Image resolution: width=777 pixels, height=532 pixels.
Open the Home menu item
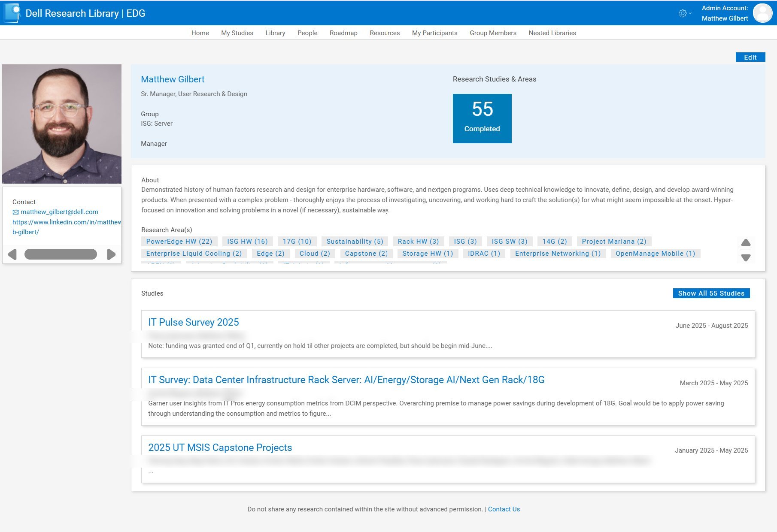pos(200,33)
